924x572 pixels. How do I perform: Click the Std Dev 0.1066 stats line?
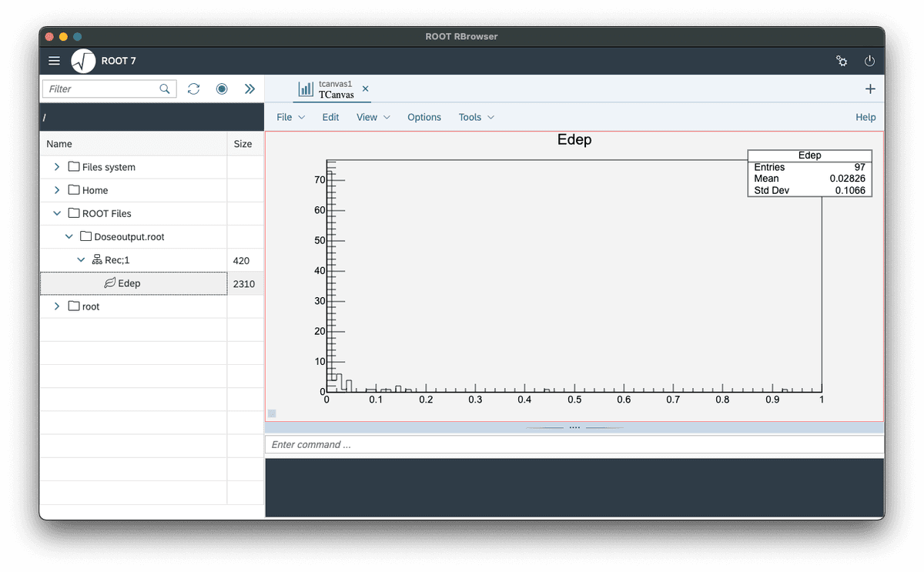(809, 190)
